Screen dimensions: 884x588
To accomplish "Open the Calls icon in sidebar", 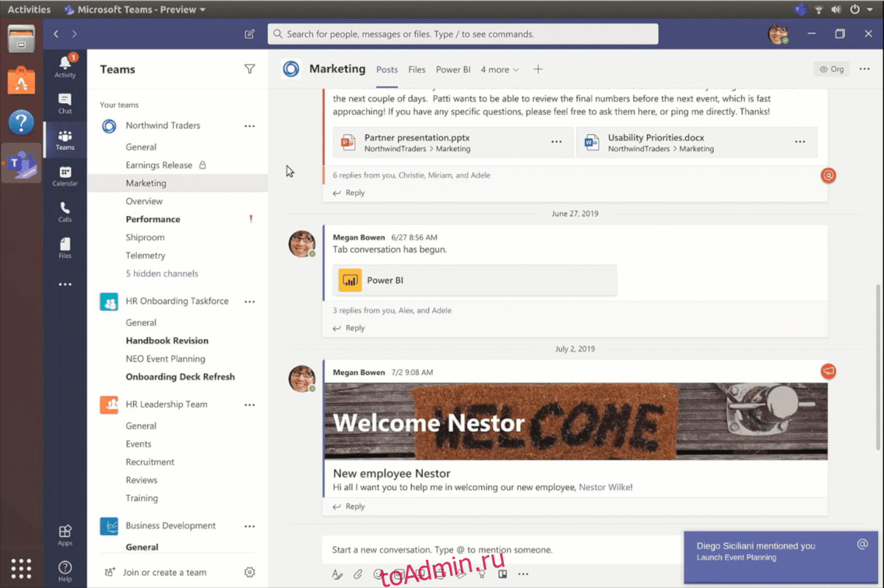I will [x=65, y=211].
